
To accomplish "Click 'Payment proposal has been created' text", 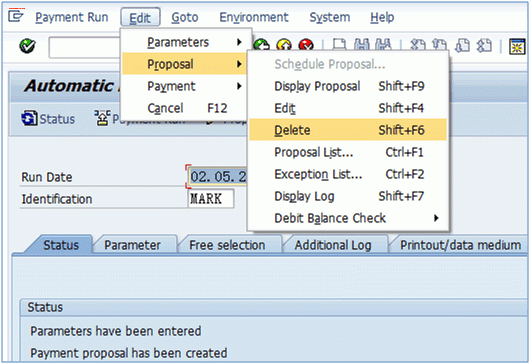I will [129, 353].
